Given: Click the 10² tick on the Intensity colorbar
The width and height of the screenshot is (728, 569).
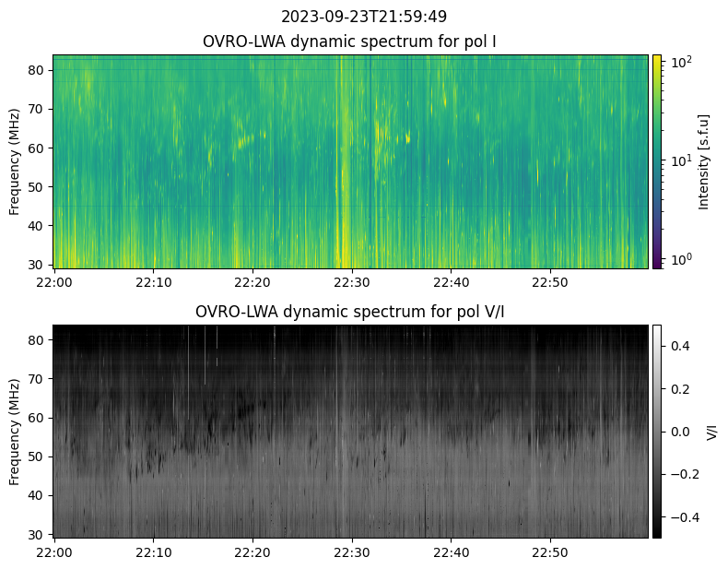Looking at the screenshot, I should [x=679, y=63].
